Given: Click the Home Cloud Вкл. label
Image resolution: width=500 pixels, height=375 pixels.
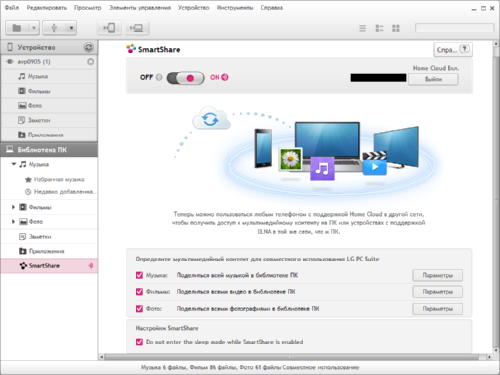Looking at the screenshot, I should click(x=436, y=68).
